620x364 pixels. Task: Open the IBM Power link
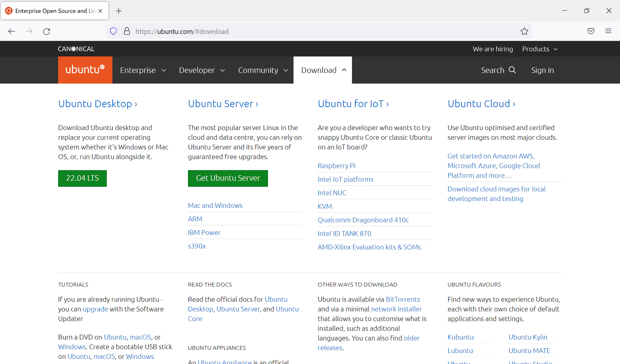204,232
